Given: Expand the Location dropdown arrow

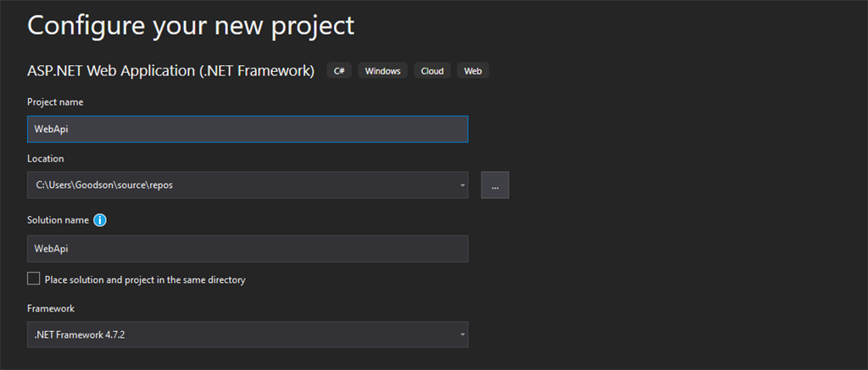Looking at the screenshot, I should [462, 185].
